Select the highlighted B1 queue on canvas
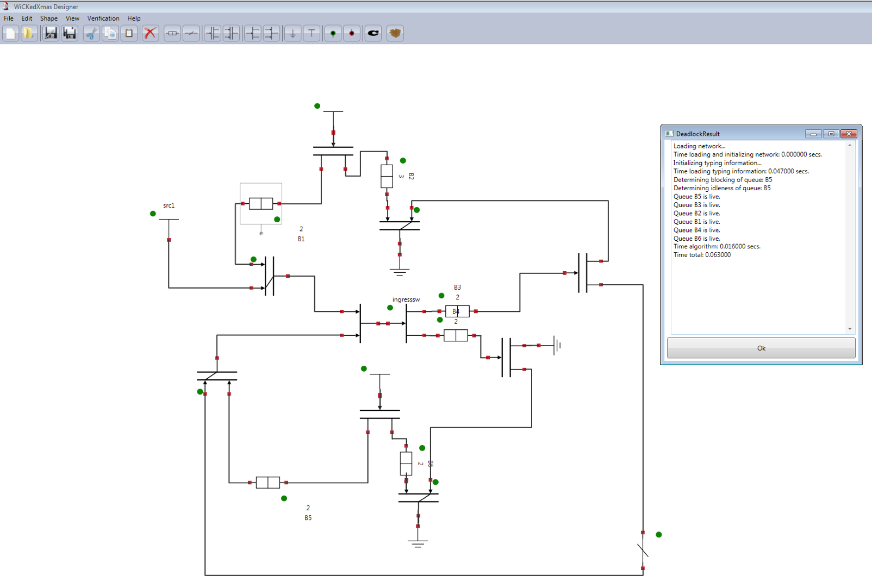The image size is (872, 588). click(261, 204)
